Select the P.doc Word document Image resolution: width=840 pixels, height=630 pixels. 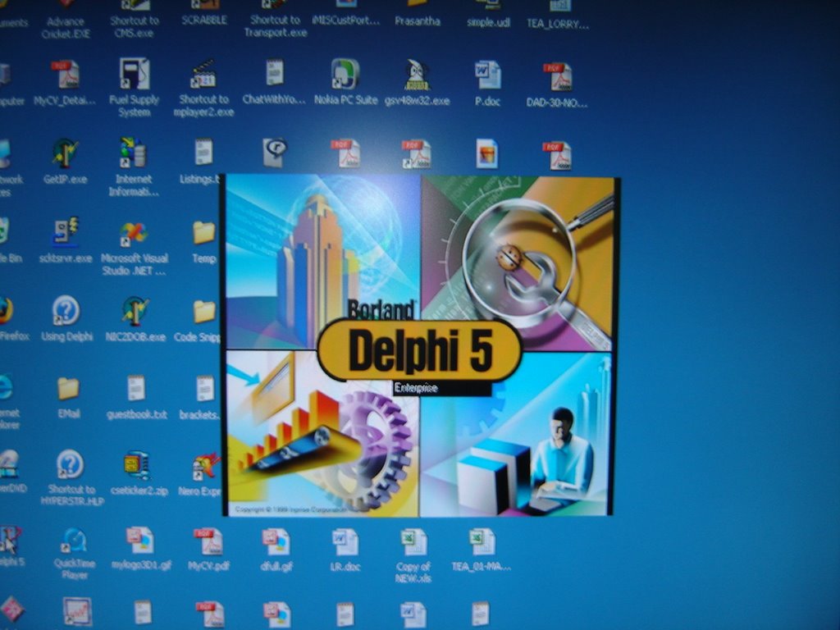[x=487, y=75]
